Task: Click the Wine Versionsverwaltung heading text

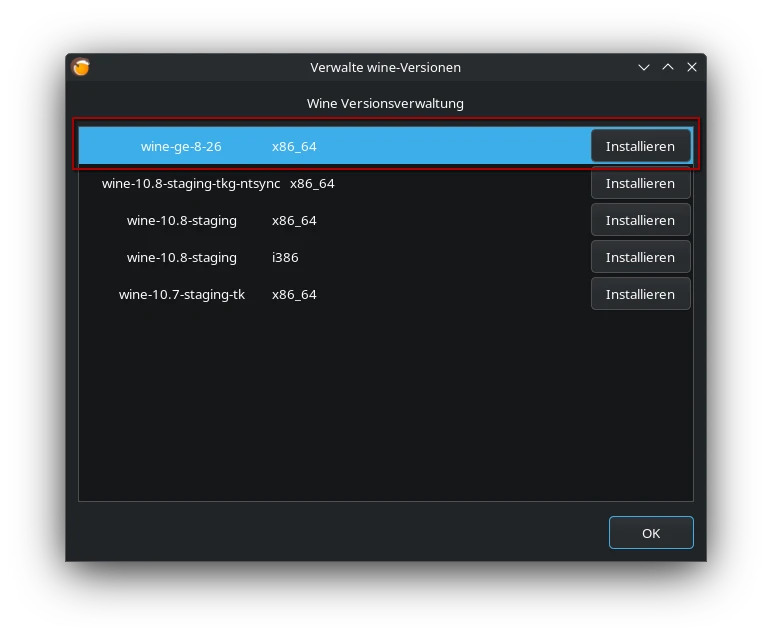Action: (x=385, y=103)
